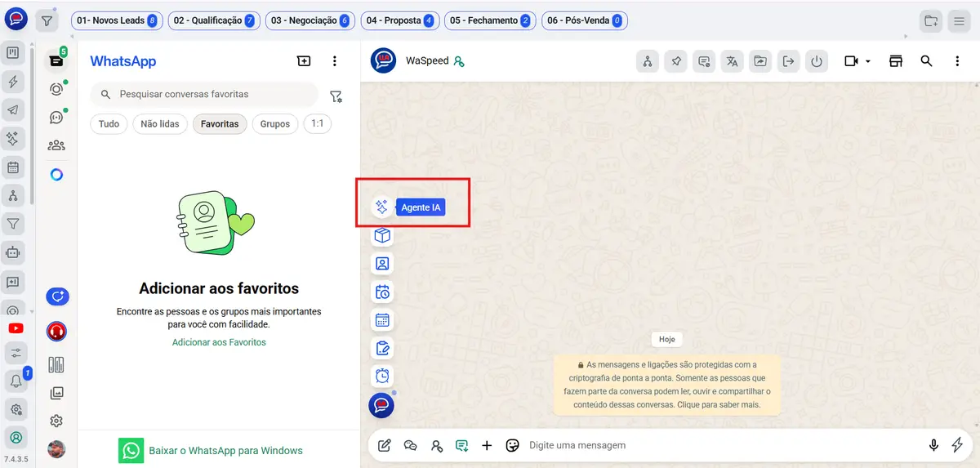This screenshot has width=980, height=468.
Task: Select the 05 - Fechamento funnel tab
Action: coord(490,20)
